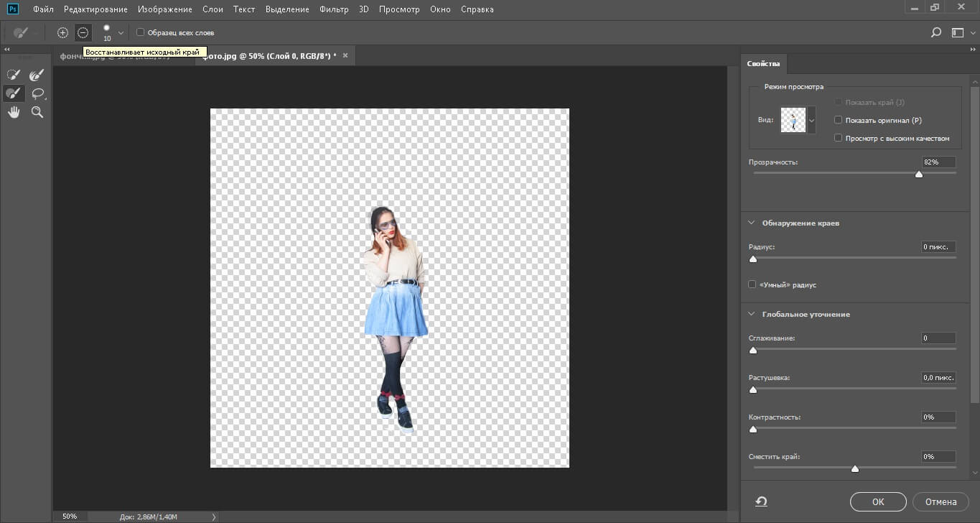Select the Hand tool
This screenshot has width=980, height=523.
(x=13, y=112)
